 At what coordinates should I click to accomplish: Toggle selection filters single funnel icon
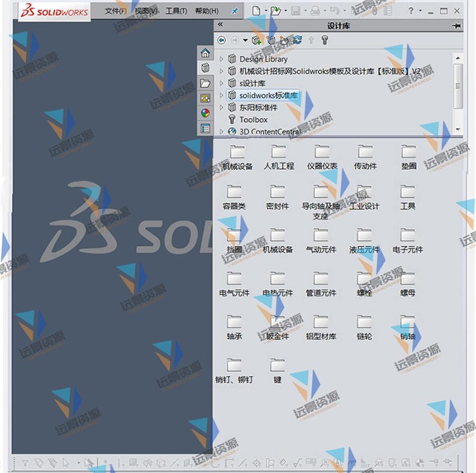click(x=25, y=463)
